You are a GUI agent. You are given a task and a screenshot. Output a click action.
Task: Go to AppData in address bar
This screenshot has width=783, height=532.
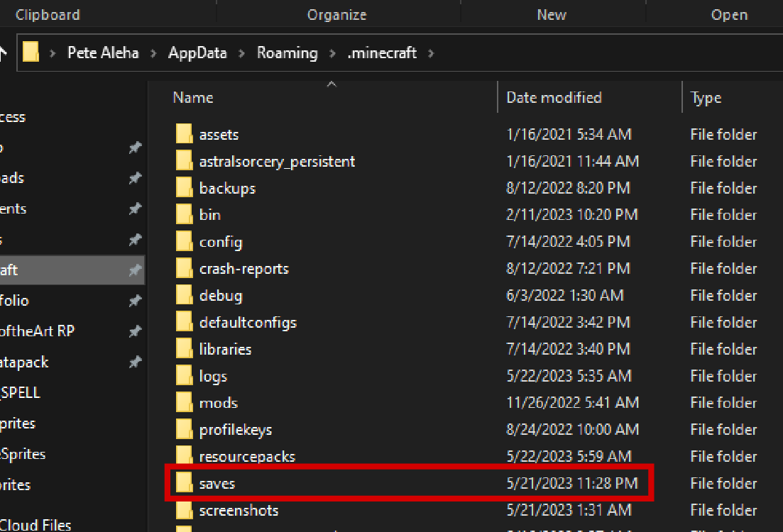tap(197, 52)
